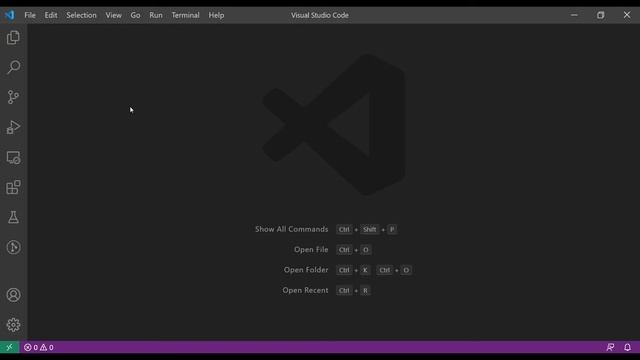Open the Search view icon
Image resolution: width=640 pixels, height=360 pixels.
[13, 67]
